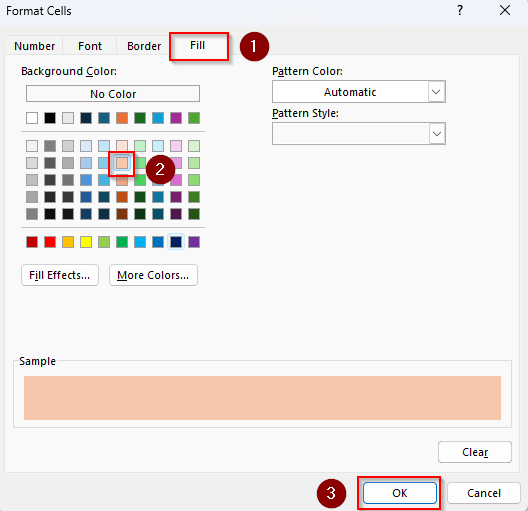Click the Cancel button

click(484, 493)
